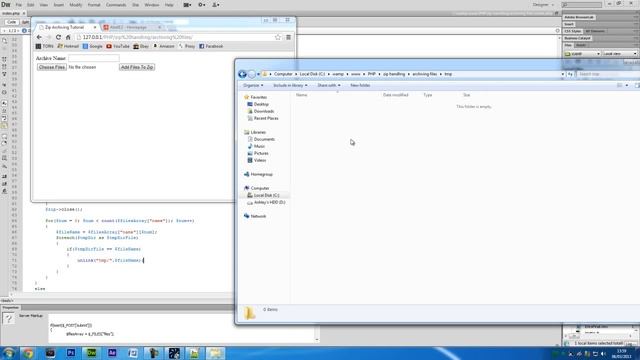640x360 pixels.
Task: Open the Designer workspace dropdown
Action: click(543, 5)
